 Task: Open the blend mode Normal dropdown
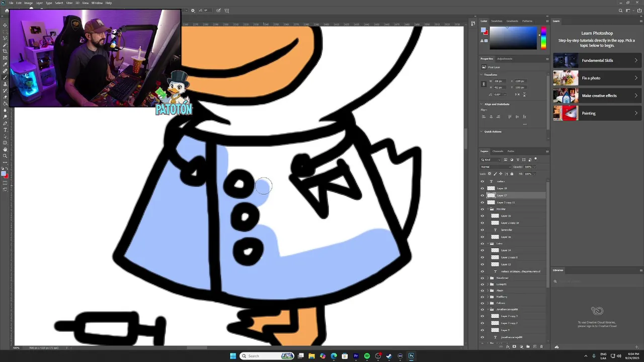click(x=496, y=167)
